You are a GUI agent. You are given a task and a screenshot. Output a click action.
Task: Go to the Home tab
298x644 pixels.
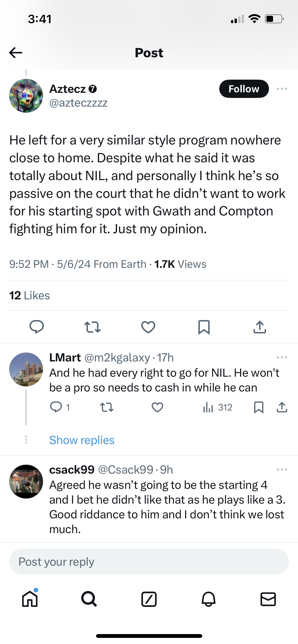[30, 599]
